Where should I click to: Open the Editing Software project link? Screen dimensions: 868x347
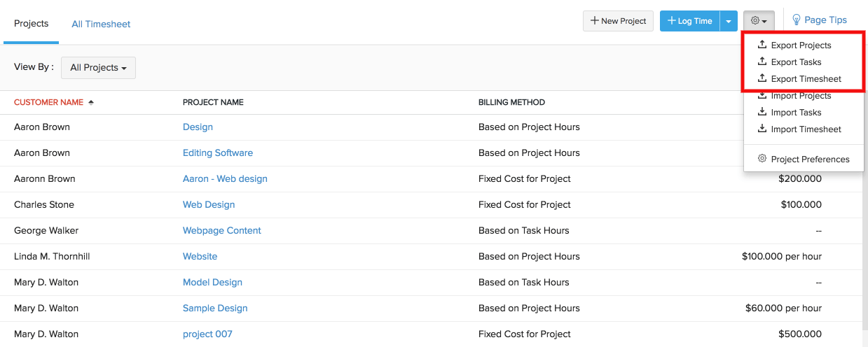tap(217, 153)
